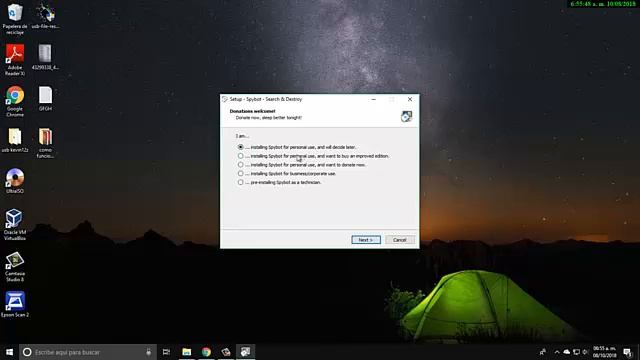Close the Spybot setup window
Screen dimensions: 640x360
point(410,99)
